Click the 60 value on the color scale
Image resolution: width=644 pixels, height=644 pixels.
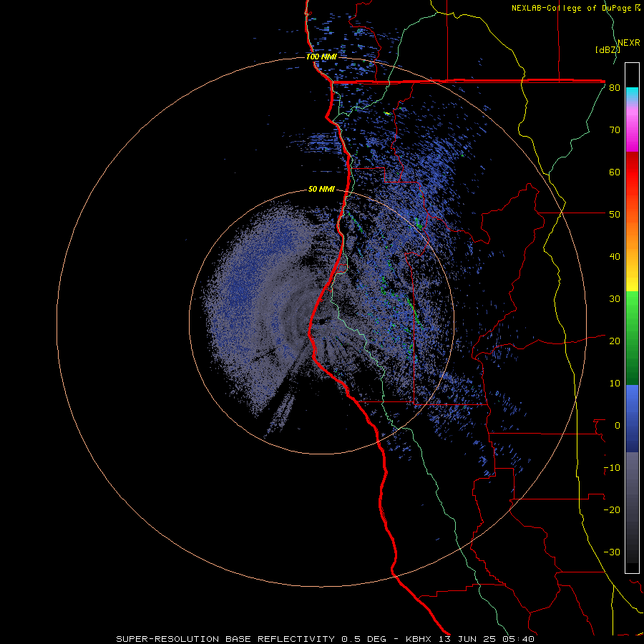point(615,172)
